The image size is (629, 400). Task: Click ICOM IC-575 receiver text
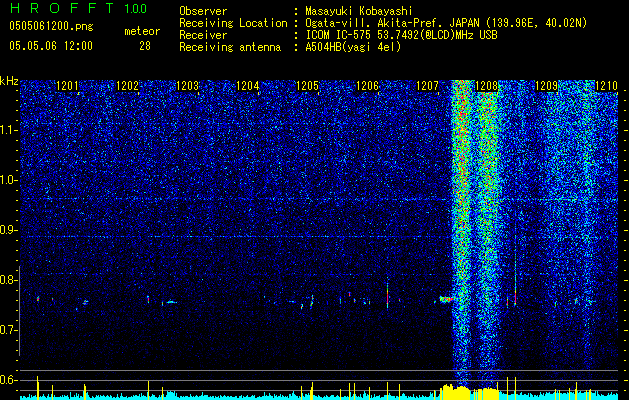401,35
